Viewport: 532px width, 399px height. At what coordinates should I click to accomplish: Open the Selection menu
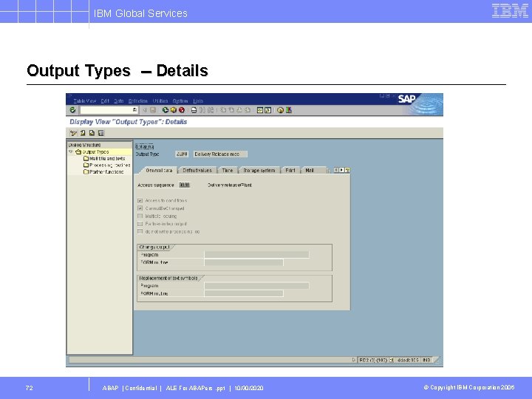(x=138, y=100)
